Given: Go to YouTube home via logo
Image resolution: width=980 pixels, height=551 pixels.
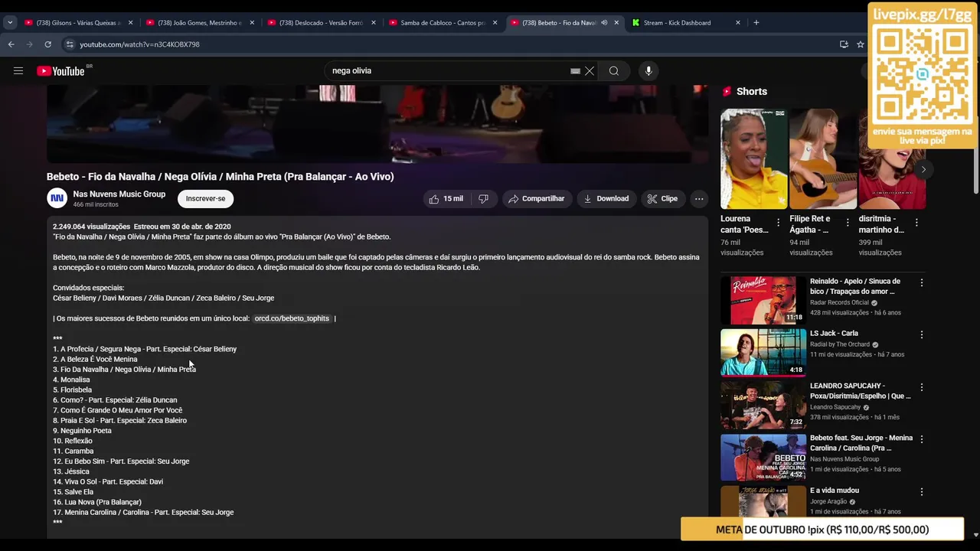Looking at the screenshot, I should pos(60,71).
